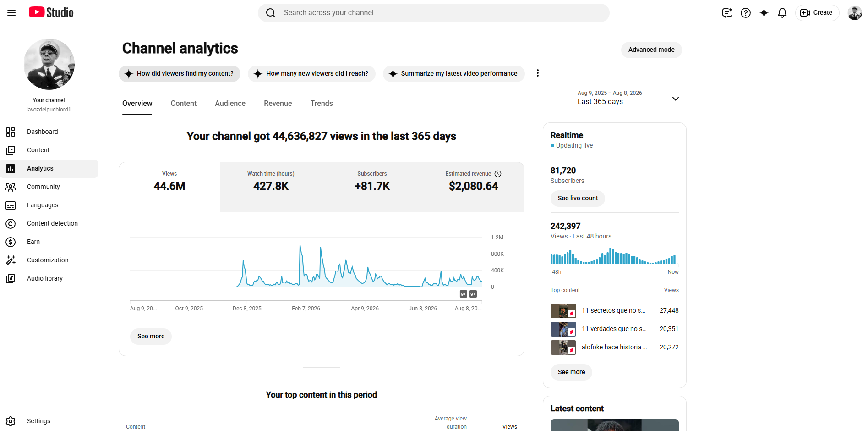868x431 pixels.
Task: Switch to the Audience tab
Action: [x=230, y=104]
